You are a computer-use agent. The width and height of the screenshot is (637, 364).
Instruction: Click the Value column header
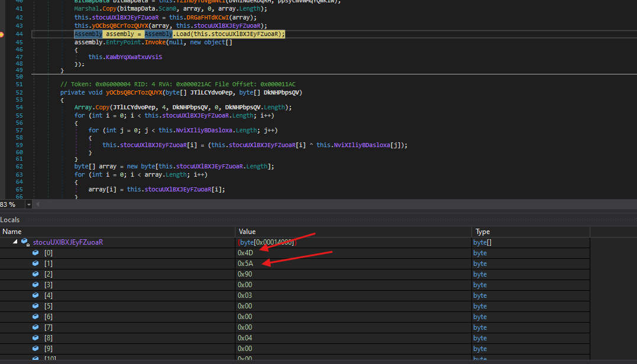353,232
